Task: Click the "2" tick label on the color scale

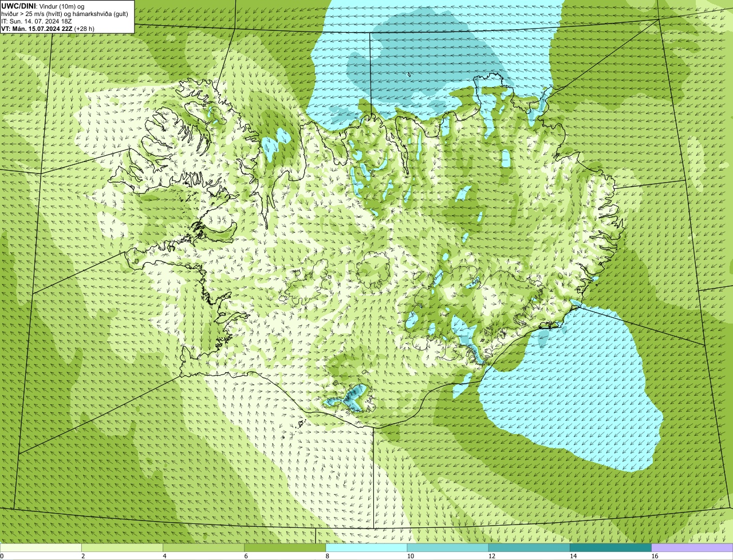Action: 84,556
